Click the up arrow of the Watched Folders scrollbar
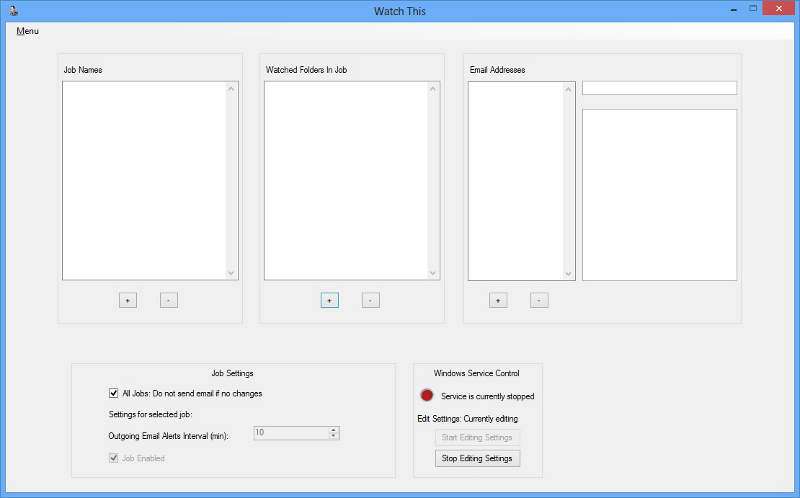This screenshot has width=800, height=498. pyautogui.click(x=433, y=89)
